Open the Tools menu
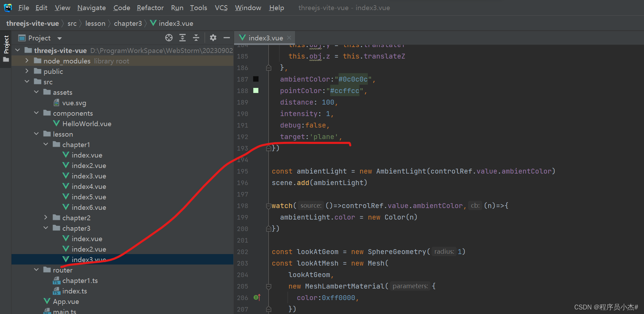Screen dimensions: 644x314 pos(199,8)
